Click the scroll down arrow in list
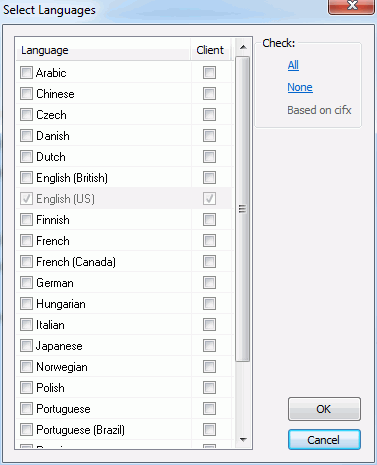 [x=243, y=440]
